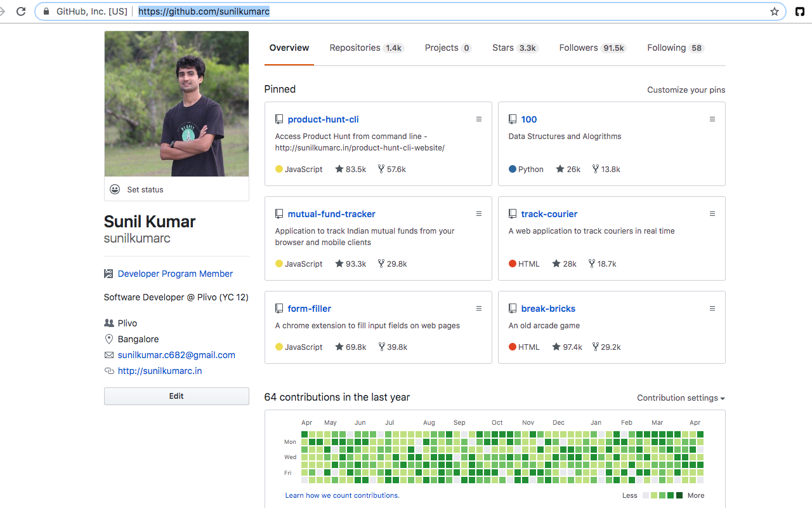
Task: Click the bookmark star in the address bar
Action: click(775, 11)
